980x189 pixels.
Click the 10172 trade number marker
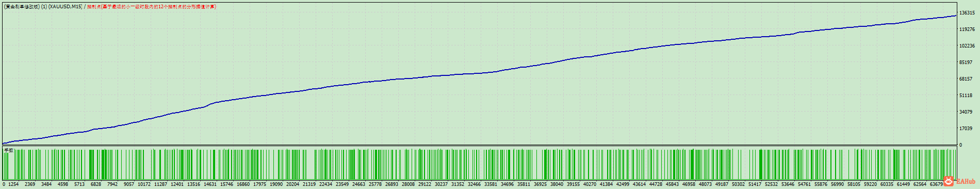coord(144,184)
